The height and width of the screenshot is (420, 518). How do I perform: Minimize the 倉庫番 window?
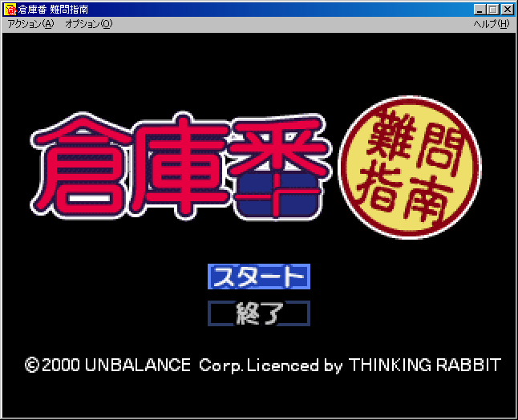tap(480, 10)
